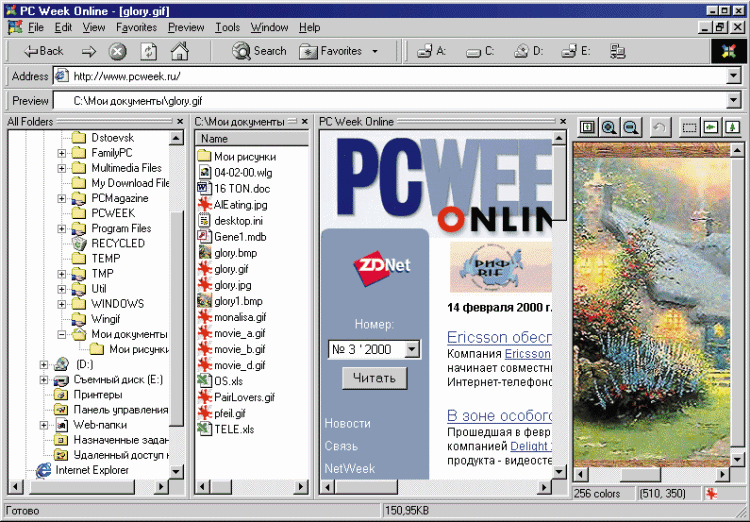
Task: Click the image preview horizontal scrollbar thumb
Action: [640, 474]
